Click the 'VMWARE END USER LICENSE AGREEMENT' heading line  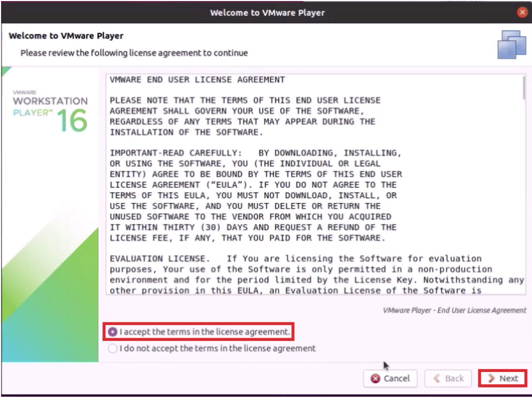click(x=197, y=80)
